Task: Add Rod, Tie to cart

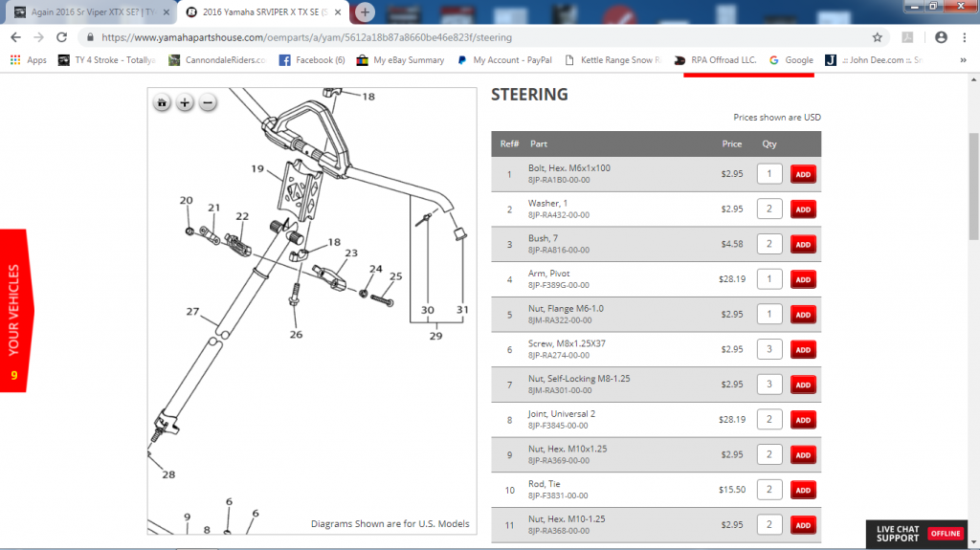Action: click(803, 490)
